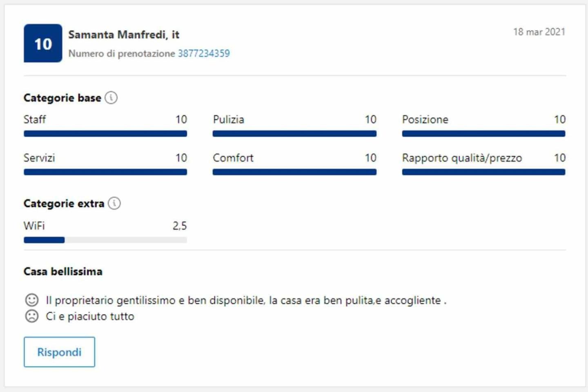Click the info icon next to Categorie base
Screen dimensions: 588x392
[x=111, y=98]
